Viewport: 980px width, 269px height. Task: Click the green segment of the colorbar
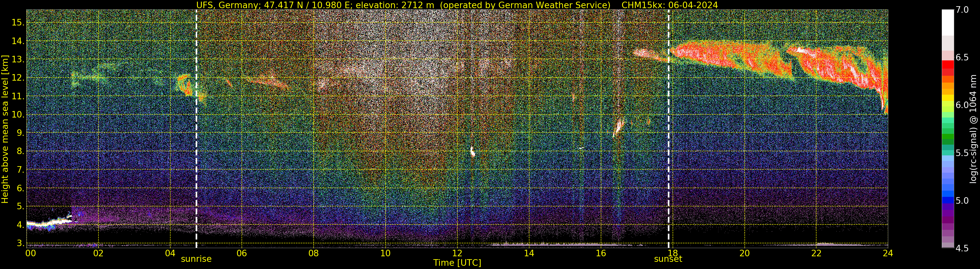point(948,137)
